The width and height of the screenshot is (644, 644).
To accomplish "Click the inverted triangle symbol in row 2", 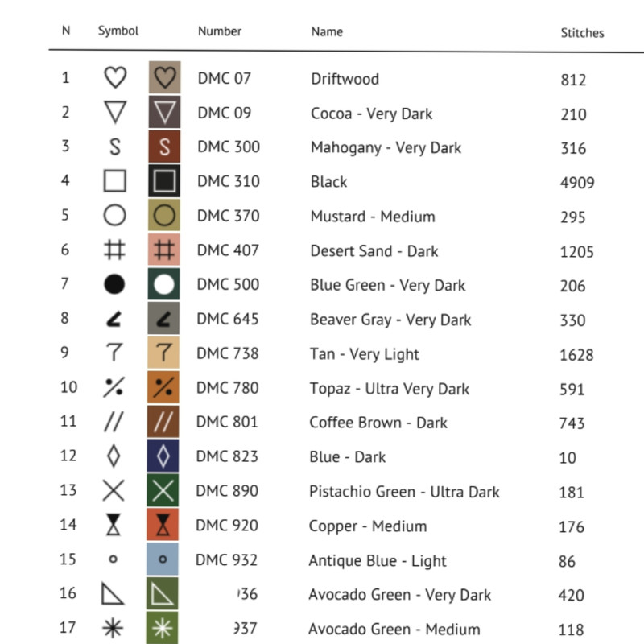I will click(x=115, y=112).
